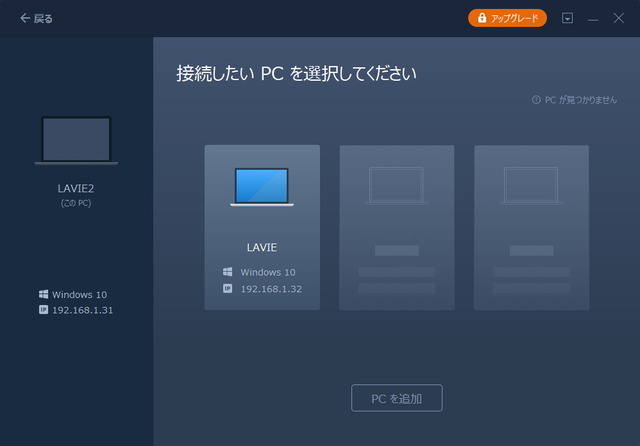Click the Windows 10 text in LAVIE card

coord(268,272)
